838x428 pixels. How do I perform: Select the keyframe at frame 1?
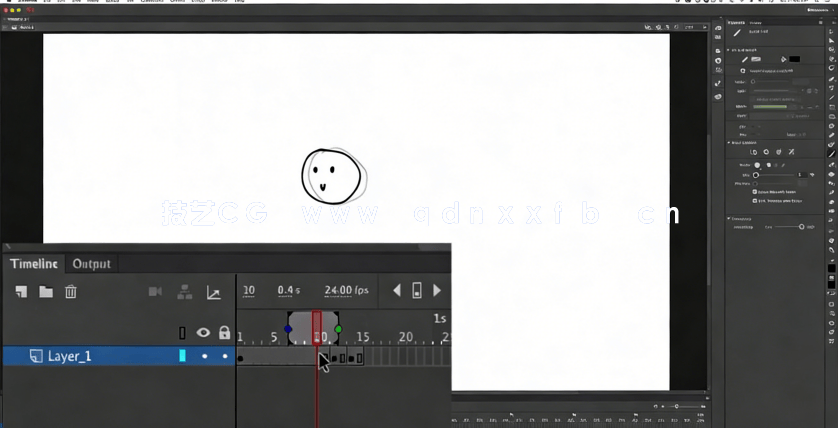(x=240, y=358)
